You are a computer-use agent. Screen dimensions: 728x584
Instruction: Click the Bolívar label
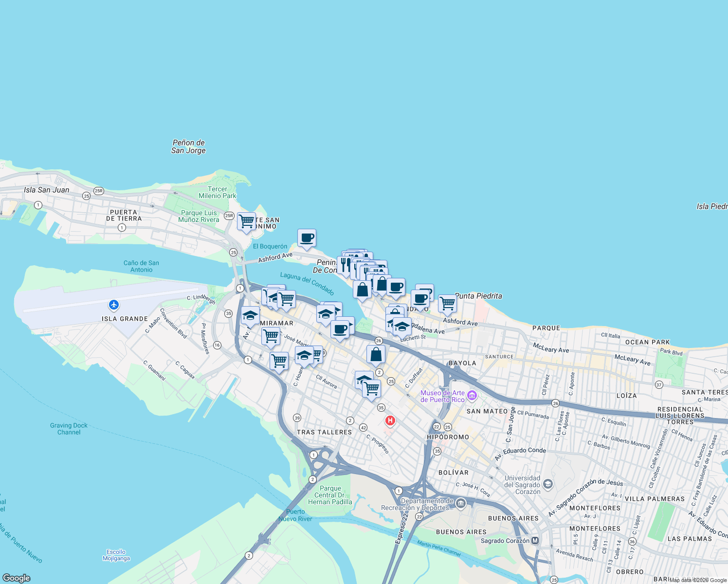(x=454, y=473)
